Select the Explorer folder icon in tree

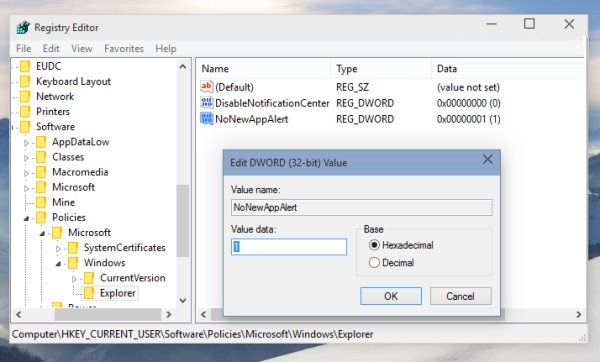coord(89,293)
